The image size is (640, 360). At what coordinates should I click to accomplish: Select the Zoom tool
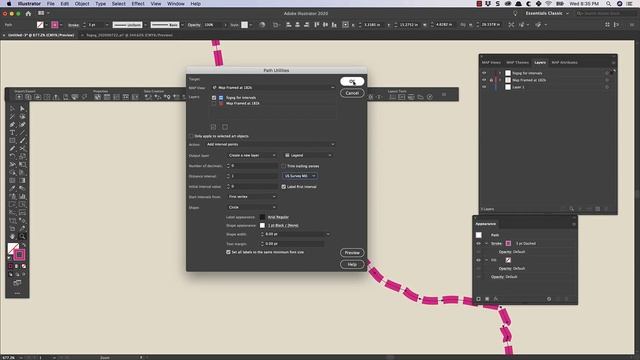[x=22, y=236]
